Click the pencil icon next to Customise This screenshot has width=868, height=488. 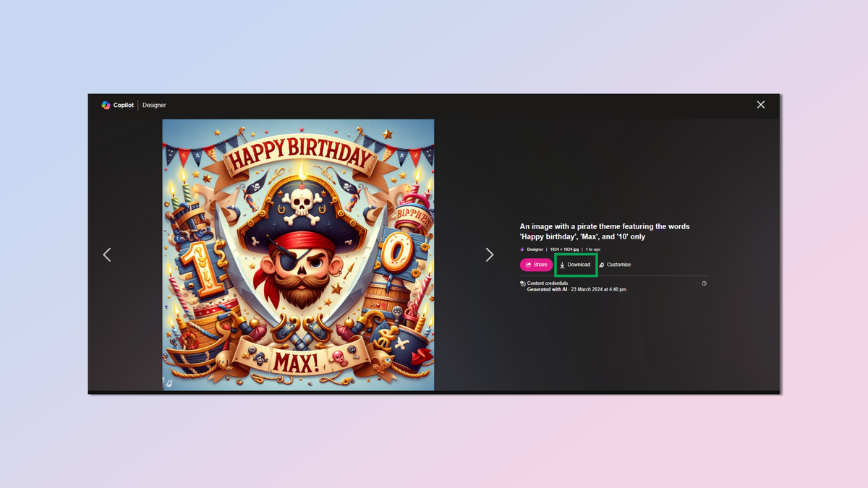(602, 264)
